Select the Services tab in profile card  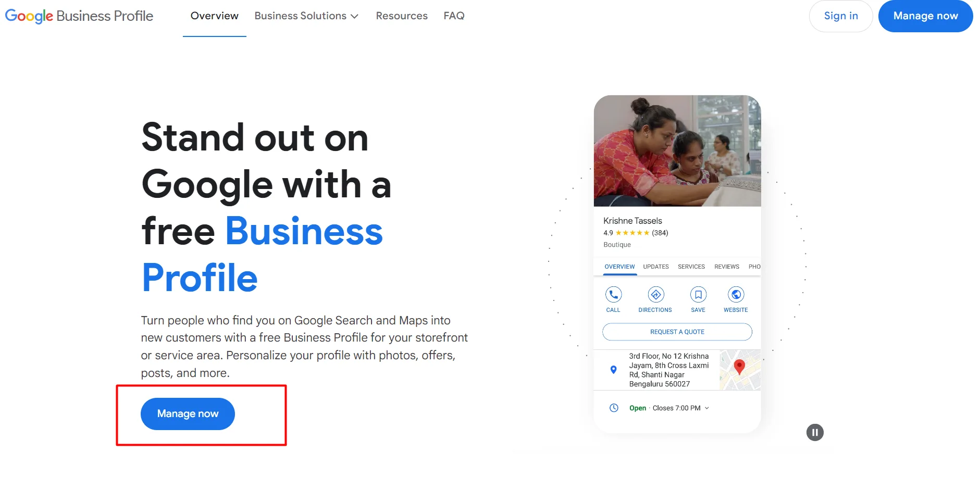coord(691,267)
